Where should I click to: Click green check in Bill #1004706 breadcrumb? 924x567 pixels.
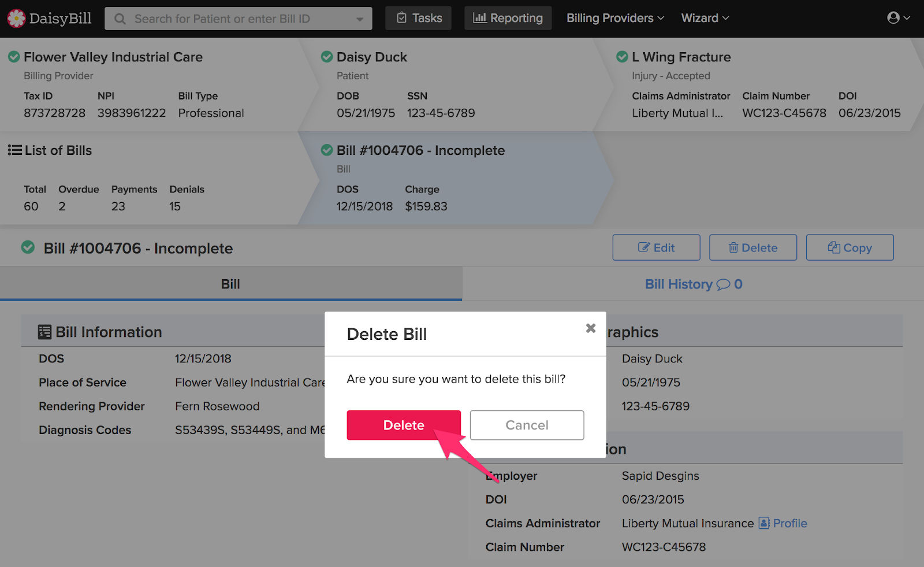pyautogui.click(x=327, y=150)
